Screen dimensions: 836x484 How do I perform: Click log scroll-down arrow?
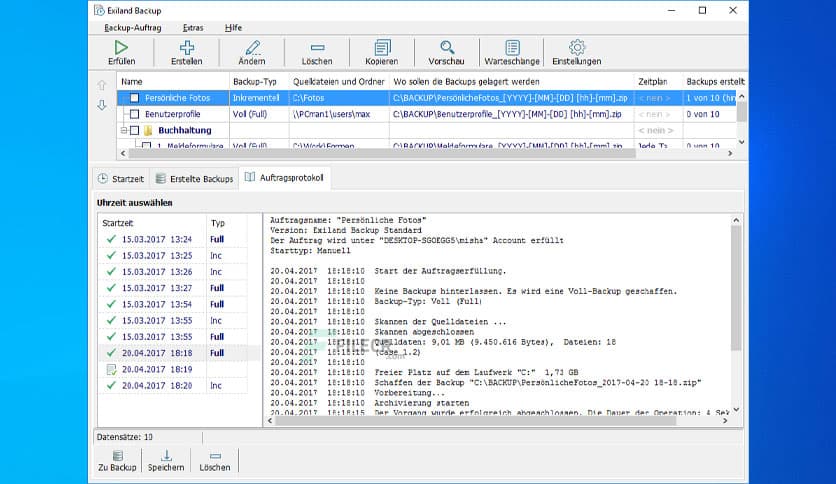coord(736,409)
